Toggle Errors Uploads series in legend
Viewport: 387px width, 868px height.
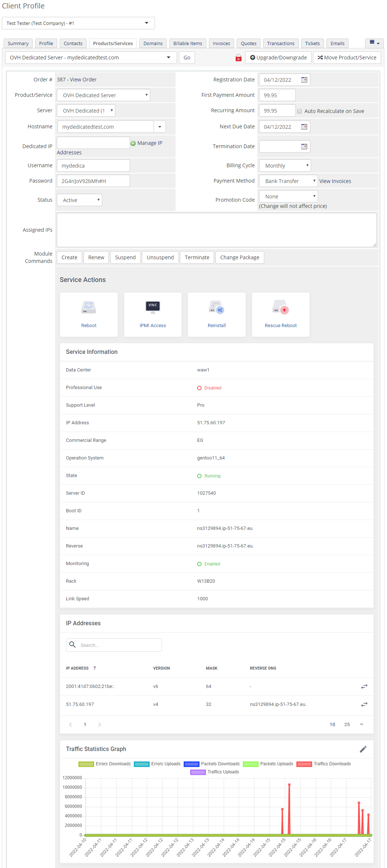click(x=158, y=764)
